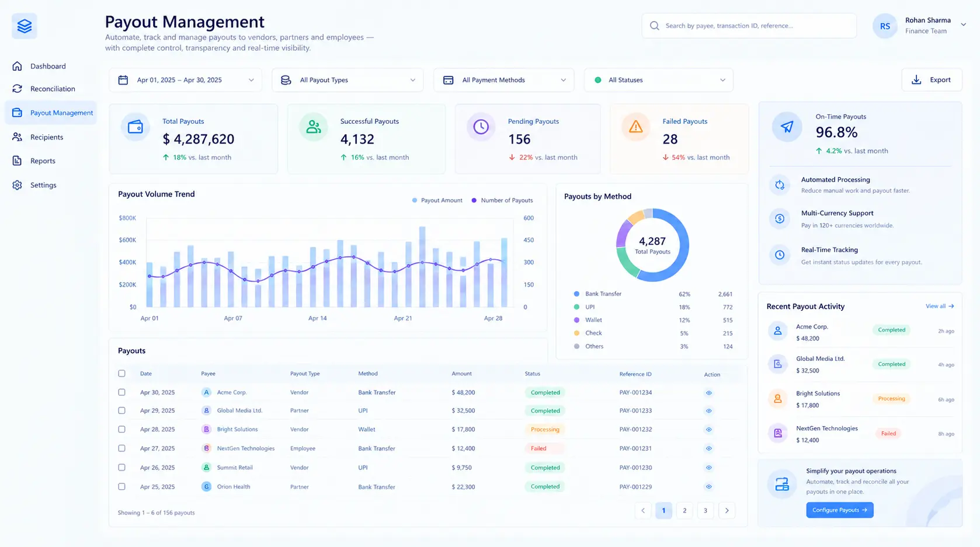Click the Bank Transfer legend color dot

[x=576, y=294]
